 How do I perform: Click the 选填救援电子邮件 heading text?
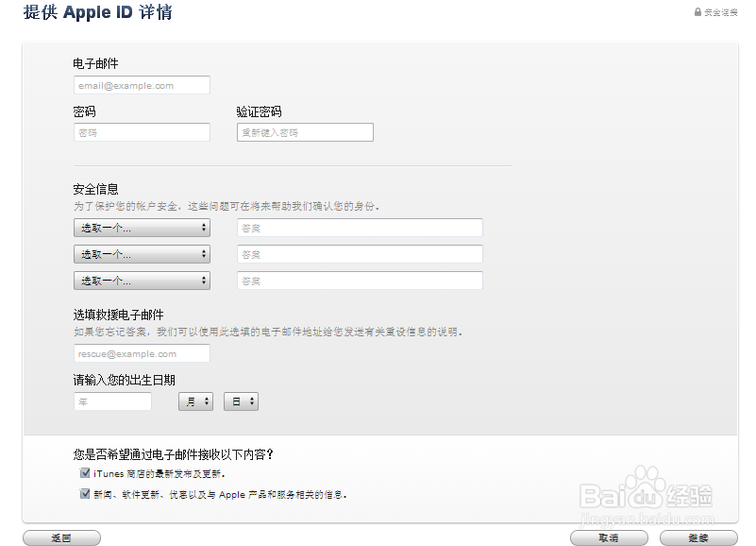coord(118,315)
